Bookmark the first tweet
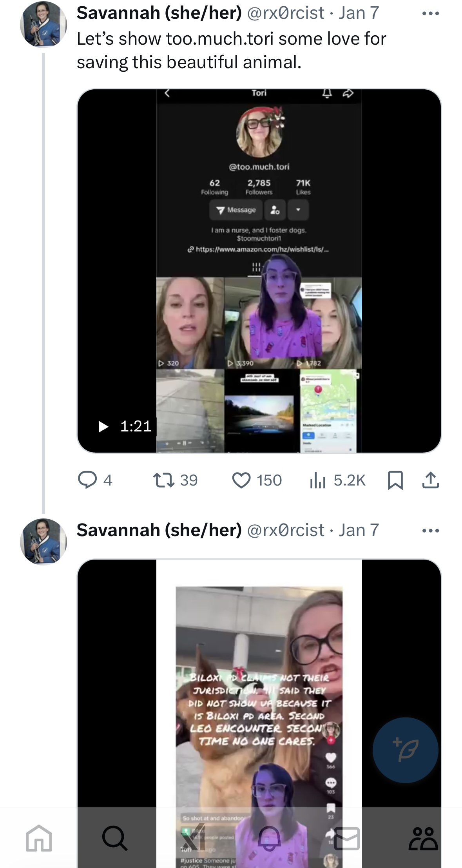The image size is (462, 868). 395,480
